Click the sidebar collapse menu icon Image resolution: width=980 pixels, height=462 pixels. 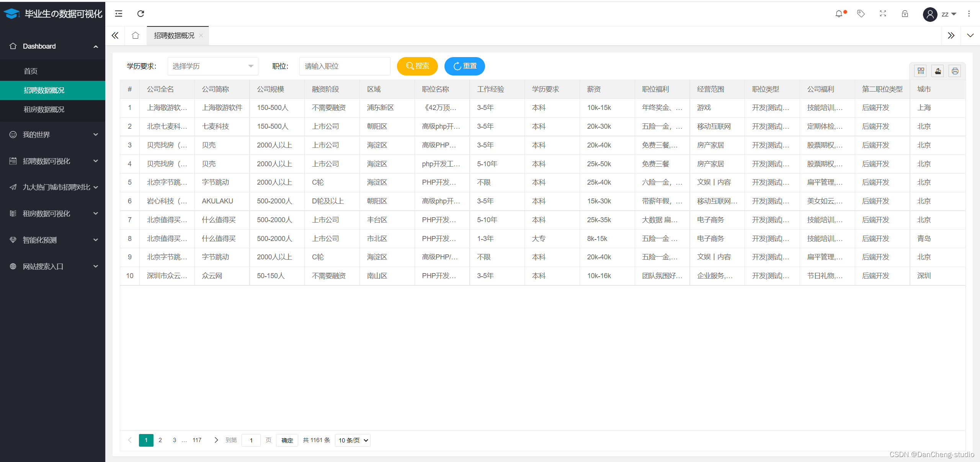(119, 14)
